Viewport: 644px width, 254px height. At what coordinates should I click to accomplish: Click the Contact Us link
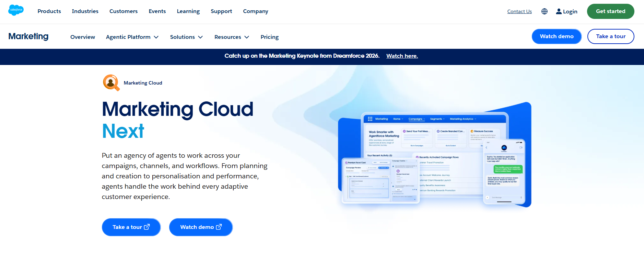[x=519, y=11]
